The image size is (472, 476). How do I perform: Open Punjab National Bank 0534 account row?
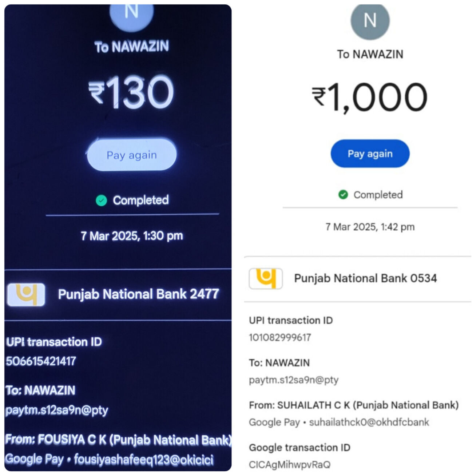[x=357, y=279]
